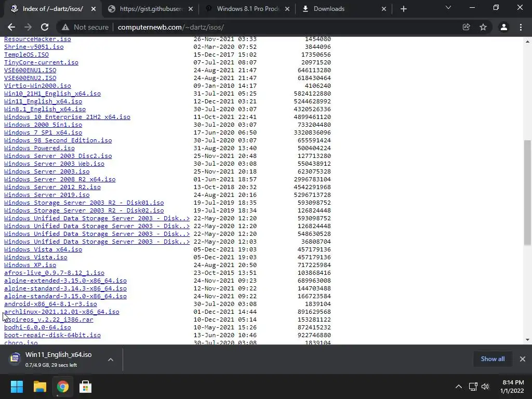
Task: Download Win8.1_English_x64.iso
Action: (x=45, y=109)
